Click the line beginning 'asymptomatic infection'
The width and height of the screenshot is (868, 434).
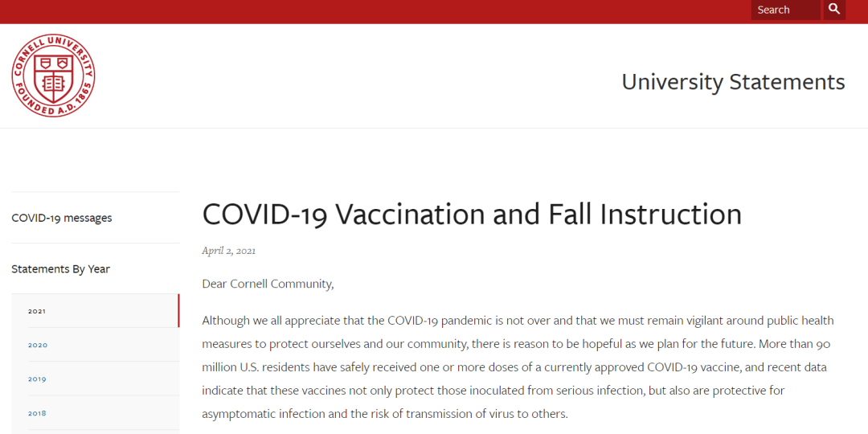click(385, 414)
